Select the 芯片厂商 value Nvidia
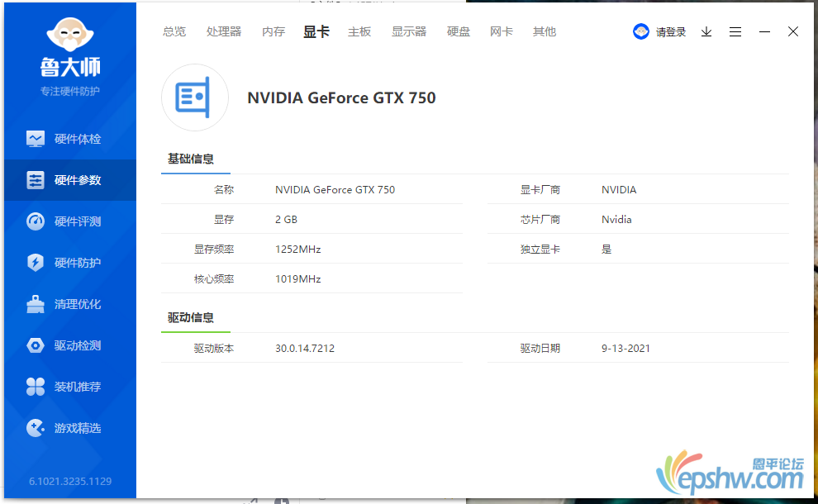 click(616, 220)
